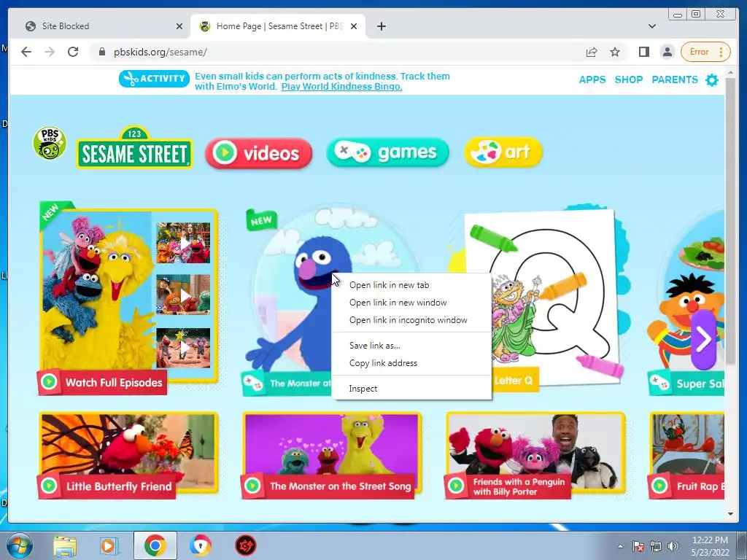
Task: Click the Letter Q label
Action: coord(513,381)
